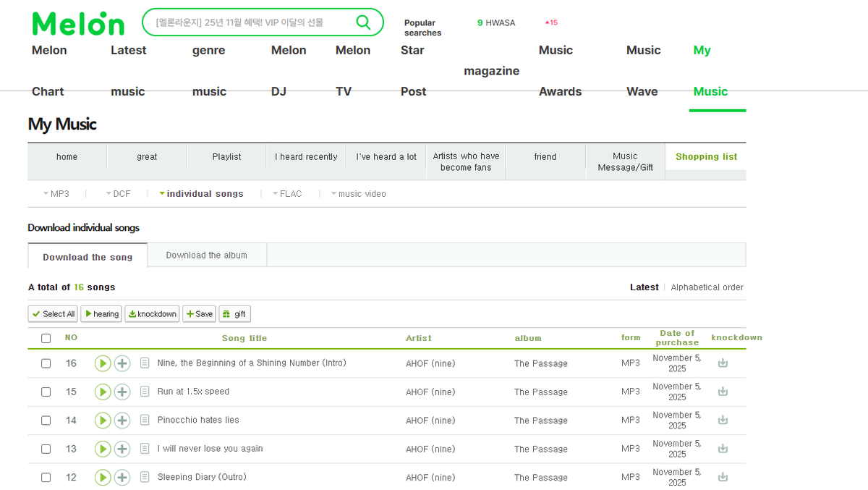Go to the friend tab

pyautogui.click(x=545, y=157)
